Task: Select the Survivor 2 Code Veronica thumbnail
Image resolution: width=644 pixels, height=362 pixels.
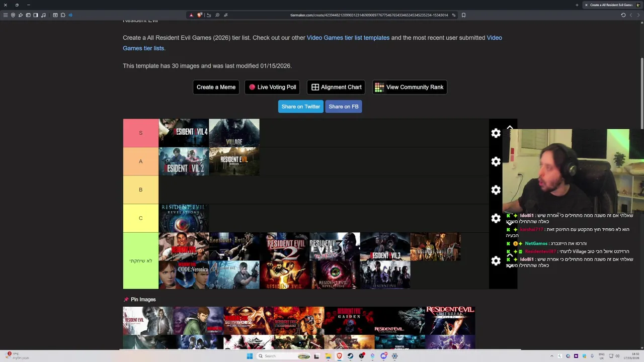Action: point(249,321)
